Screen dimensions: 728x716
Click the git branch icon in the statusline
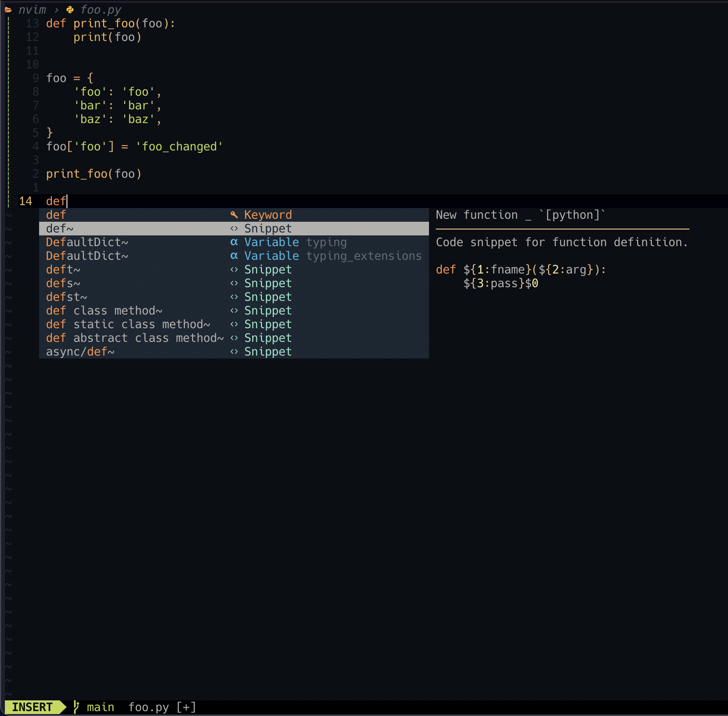pos(76,707)
